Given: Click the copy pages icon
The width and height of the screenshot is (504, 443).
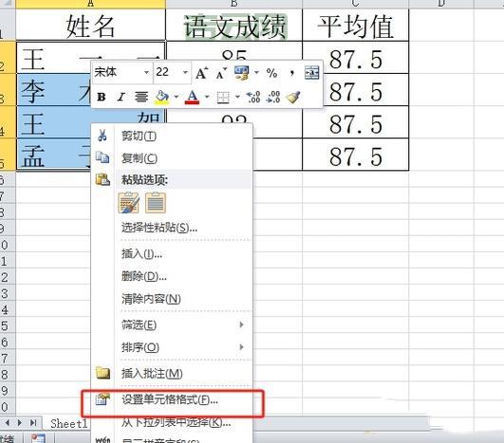Looking at the screenshot, I should pos(103,157).
